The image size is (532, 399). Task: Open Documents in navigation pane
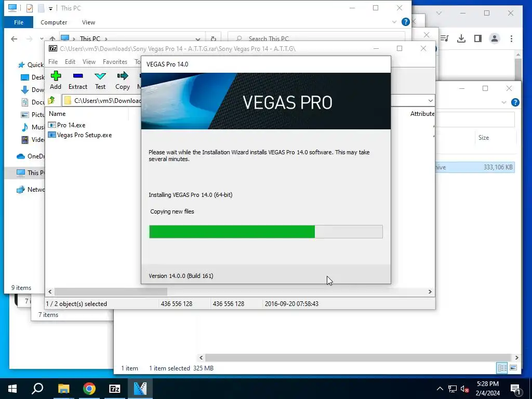point(33,102)
